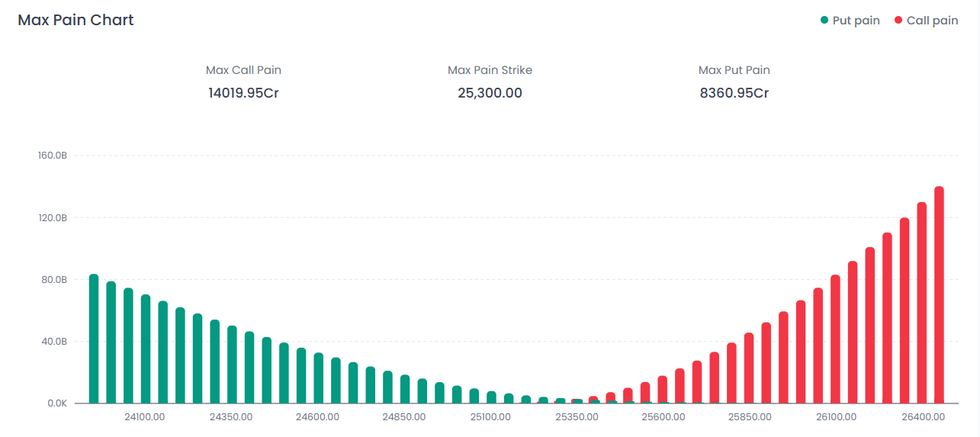Click the Max Pain Strike label
This screenshot has height=437, width=980.
(490, 70)
